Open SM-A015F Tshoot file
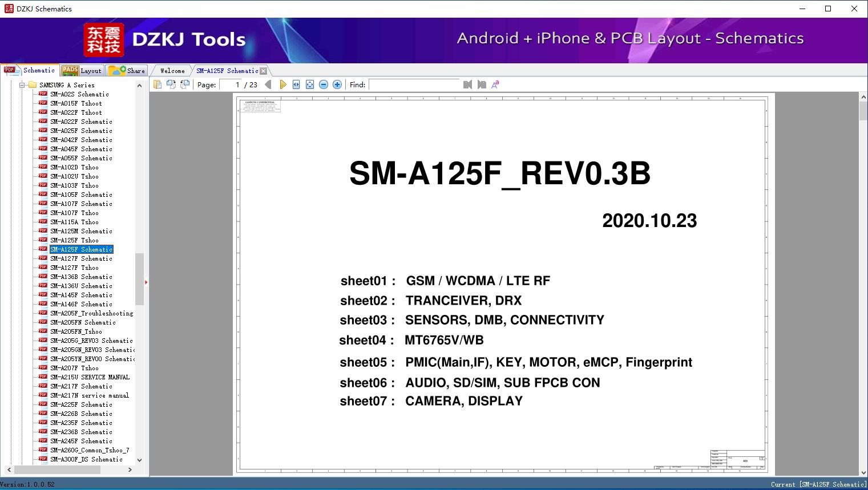Screen dimensions: 868x490 pyautogui.click(x=76, y=103)
